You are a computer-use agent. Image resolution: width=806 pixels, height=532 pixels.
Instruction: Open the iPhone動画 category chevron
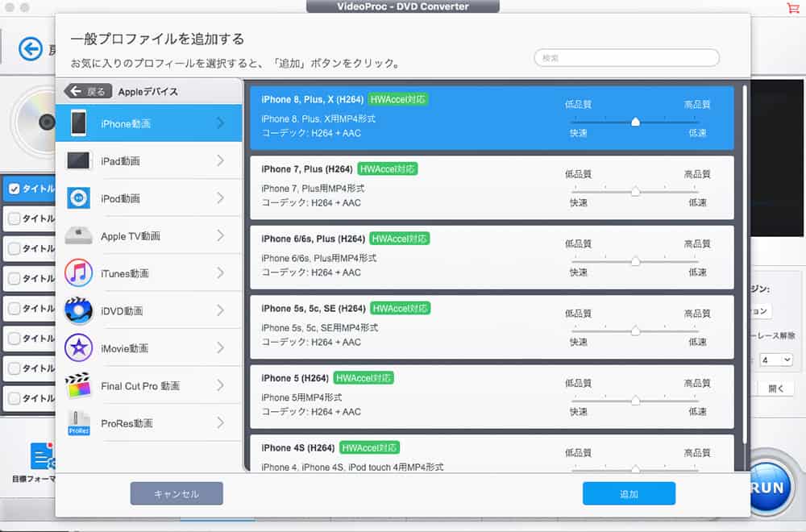click(221, 123)
